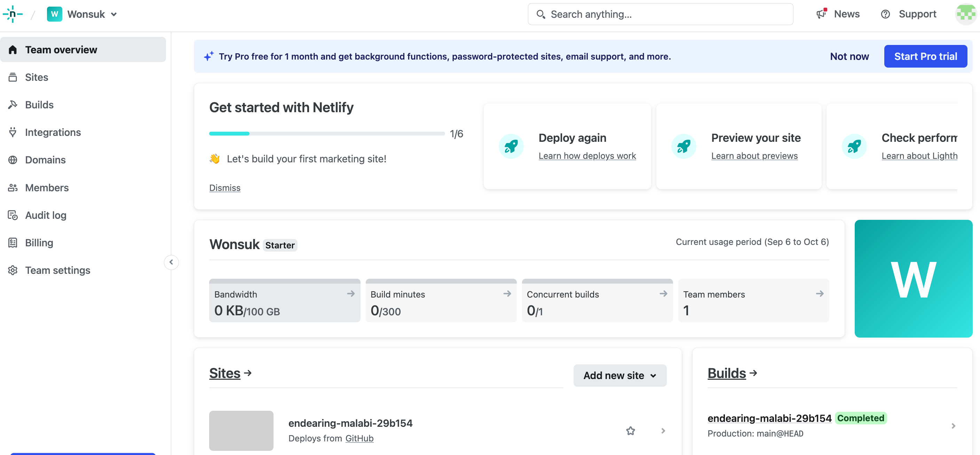This screenshot has height=455, width=980.
Task: Go to Domains in the sidebar
Action: 45,160
